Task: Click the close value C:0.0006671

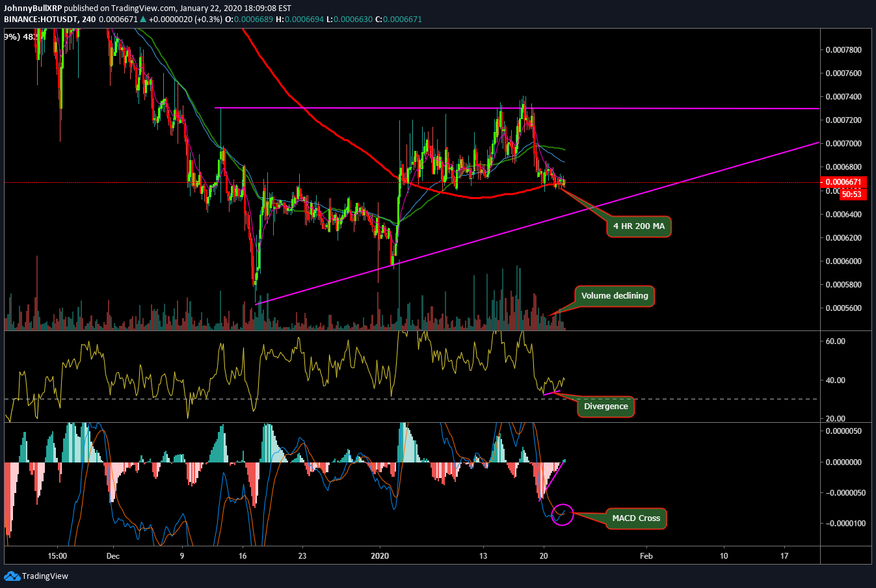Action: tap(399, 19)
